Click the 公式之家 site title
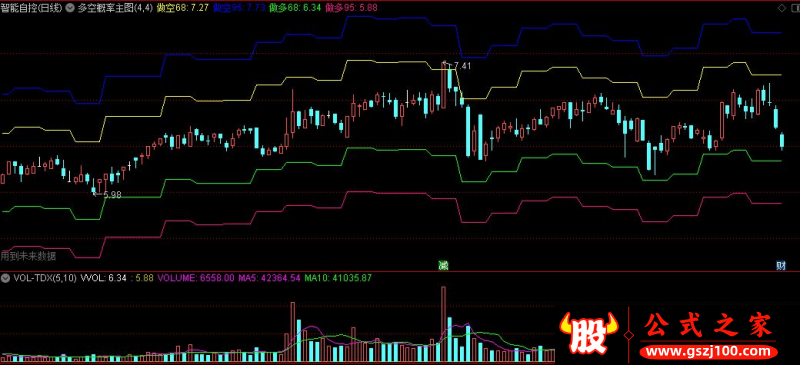The image size is (800, 365). (x=708, y=325)
